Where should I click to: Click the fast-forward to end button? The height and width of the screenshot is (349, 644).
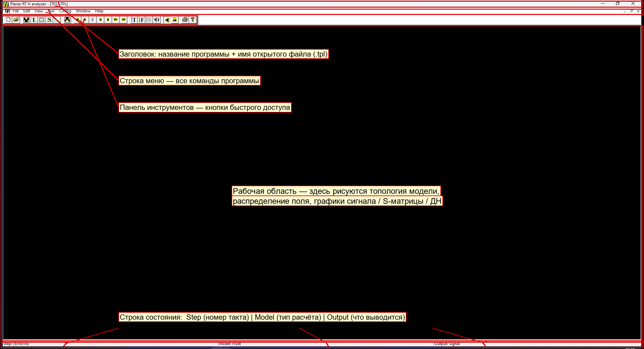click(x=115, y=20)
